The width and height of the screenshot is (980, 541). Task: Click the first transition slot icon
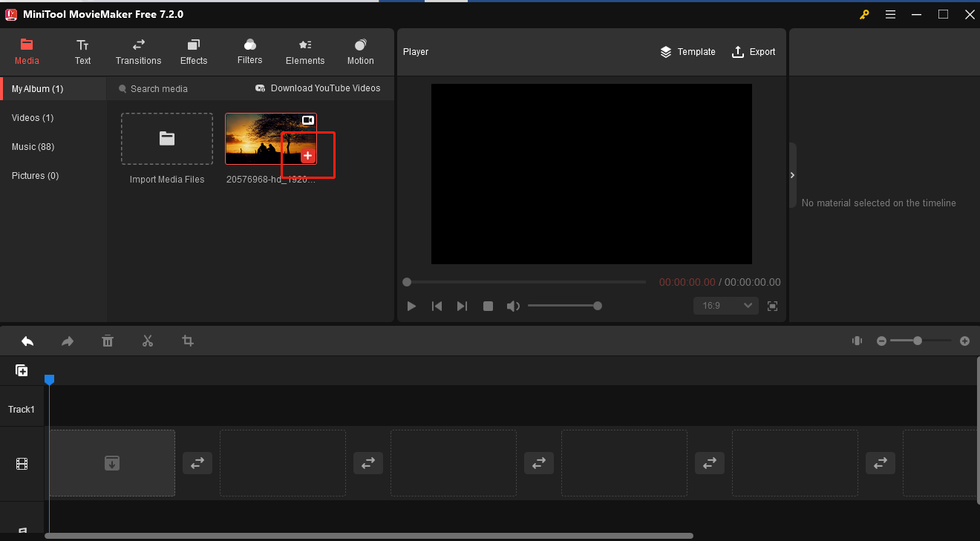pos(197,463)
